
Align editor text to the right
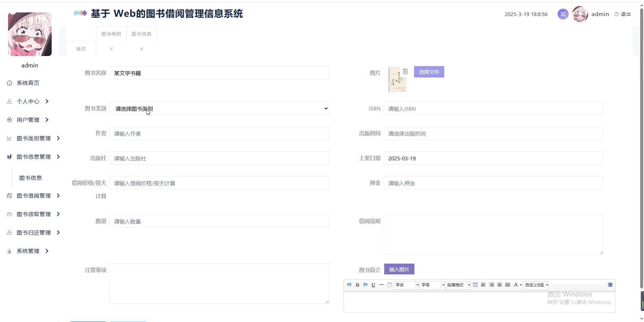point(491,285)
